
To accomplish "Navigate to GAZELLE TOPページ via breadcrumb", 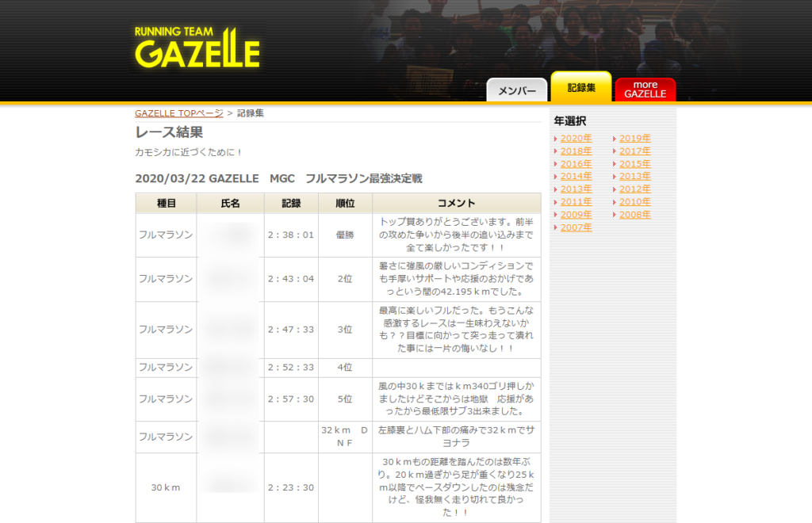I will [178, 113].
